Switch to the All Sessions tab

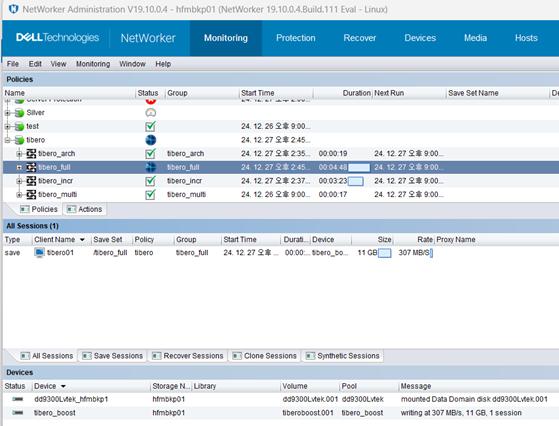tap(47, 356)
